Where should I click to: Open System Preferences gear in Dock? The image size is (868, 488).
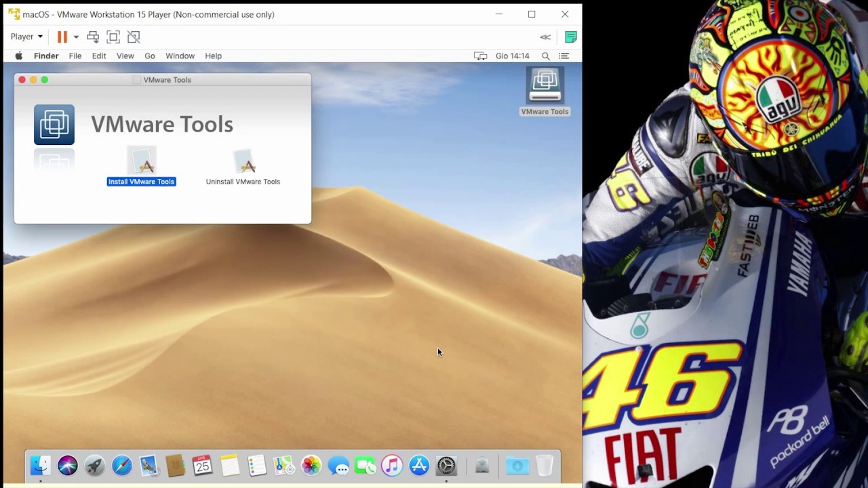(446, 466)
